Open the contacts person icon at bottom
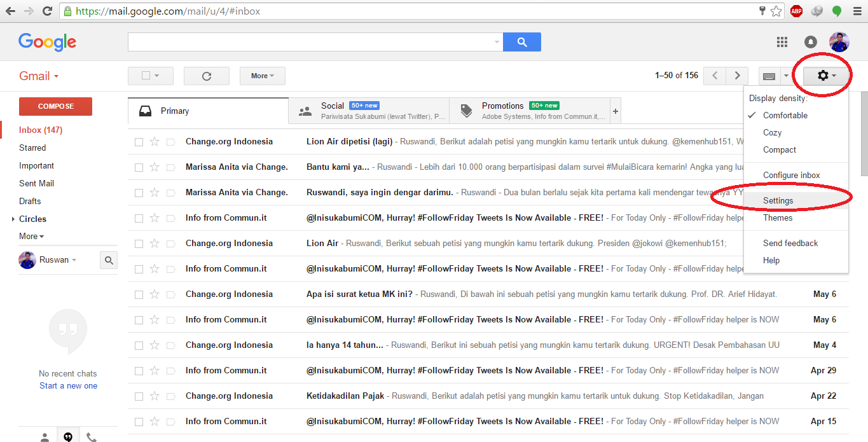Viewport: 868px width, 442px height. (x=45, y=436)
